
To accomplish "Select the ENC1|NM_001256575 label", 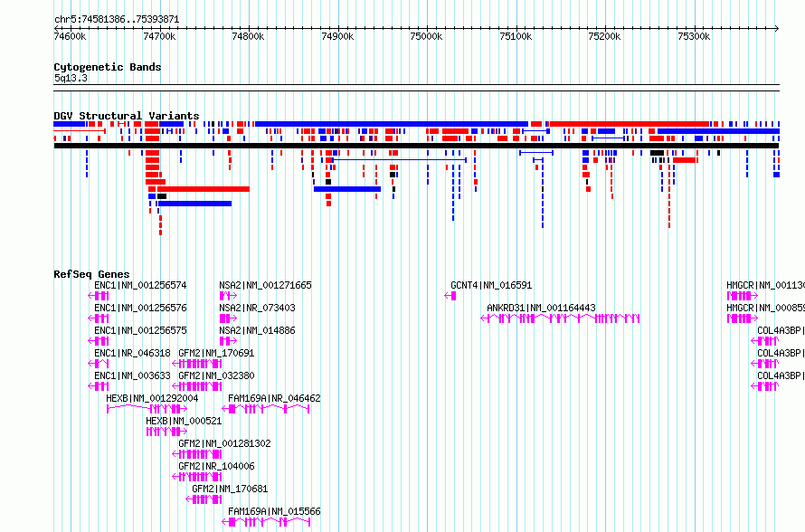I will coord(140,330).
